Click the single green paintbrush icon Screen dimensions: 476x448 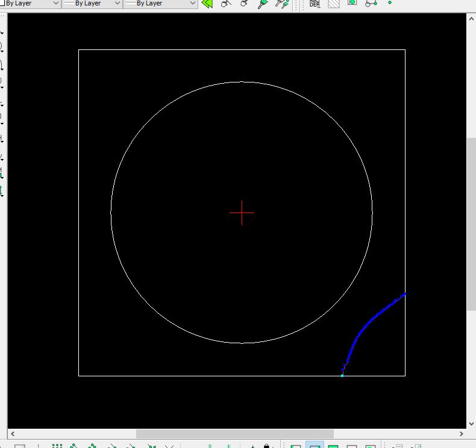tap(262, 4)
